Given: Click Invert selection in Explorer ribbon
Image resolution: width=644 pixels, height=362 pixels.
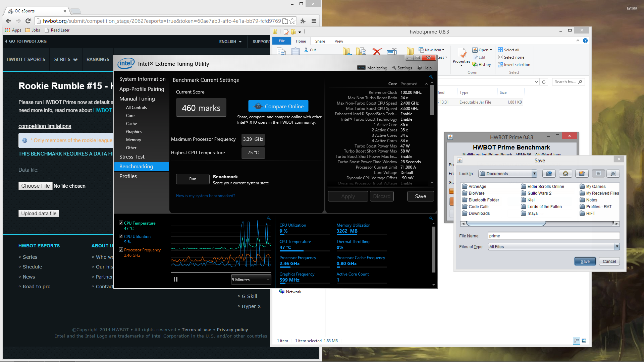Looking at the screenshot, I should [x=514, y=65].
